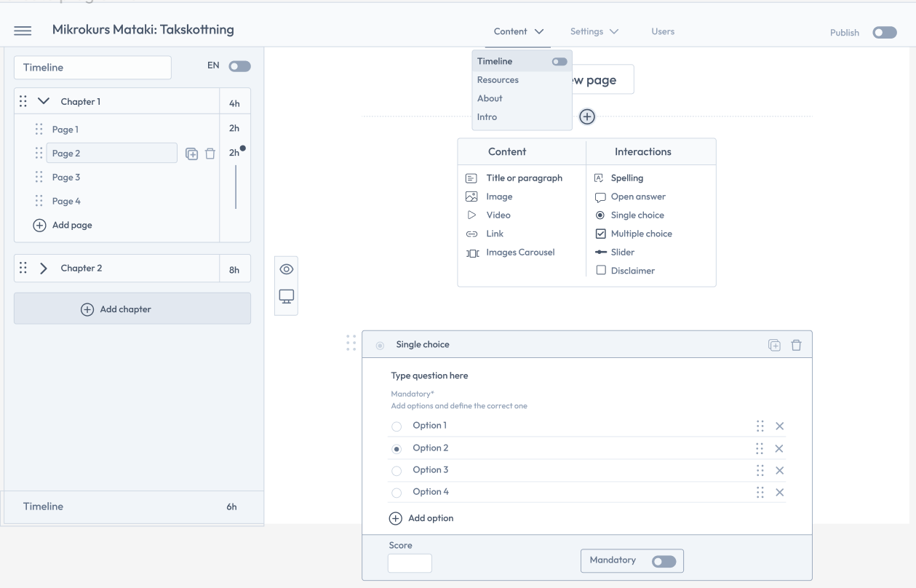The height and width of the screenshot is (588, 916).
Task: Click the plus circle to insert a block
Action: (587, 116)
